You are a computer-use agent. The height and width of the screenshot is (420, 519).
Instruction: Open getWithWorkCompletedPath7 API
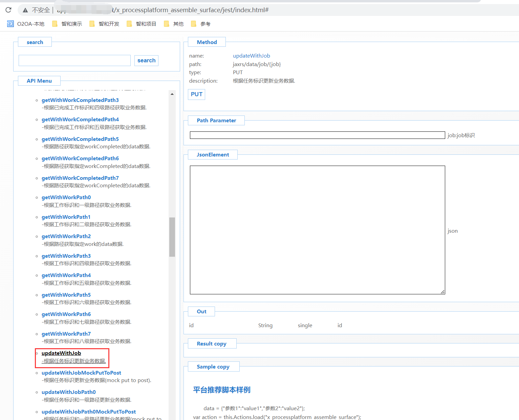click(x=80, y=178)
